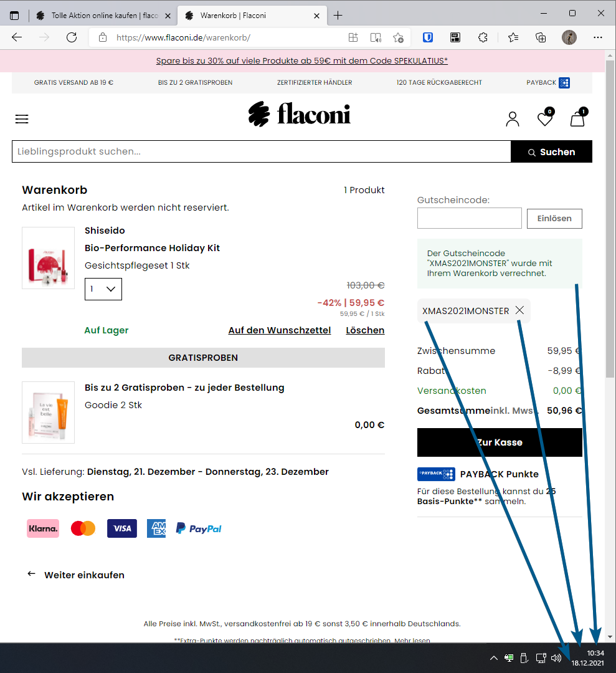Show hidden system tray icons
Screen dimensions: 616x673
493,658
